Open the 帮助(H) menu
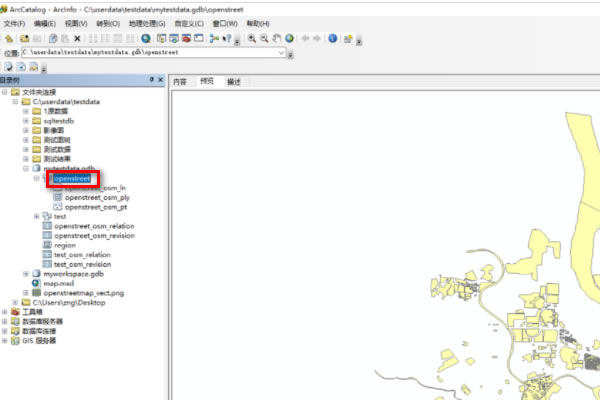 (x=258, y=24)
